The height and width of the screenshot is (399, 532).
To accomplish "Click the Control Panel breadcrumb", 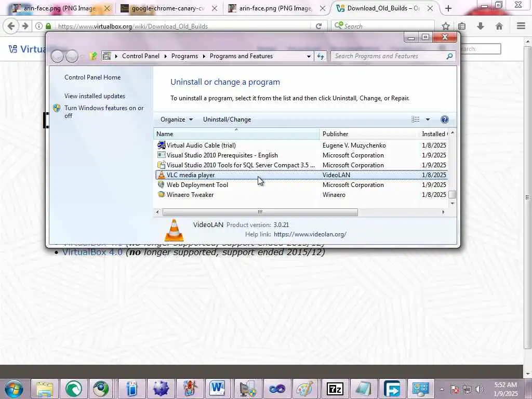I will [x=140, y=56].
